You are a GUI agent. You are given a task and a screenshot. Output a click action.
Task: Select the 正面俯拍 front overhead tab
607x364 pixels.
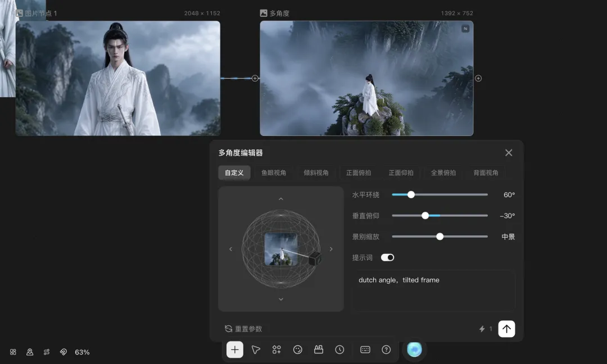pyautogui.click(x=359, y=172)
